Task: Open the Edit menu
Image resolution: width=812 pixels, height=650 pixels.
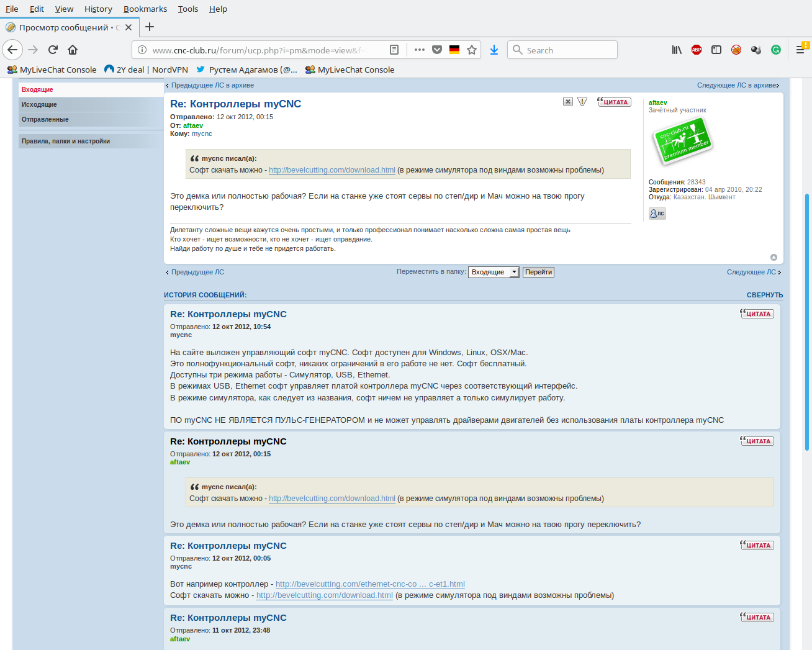Action: 37,9
